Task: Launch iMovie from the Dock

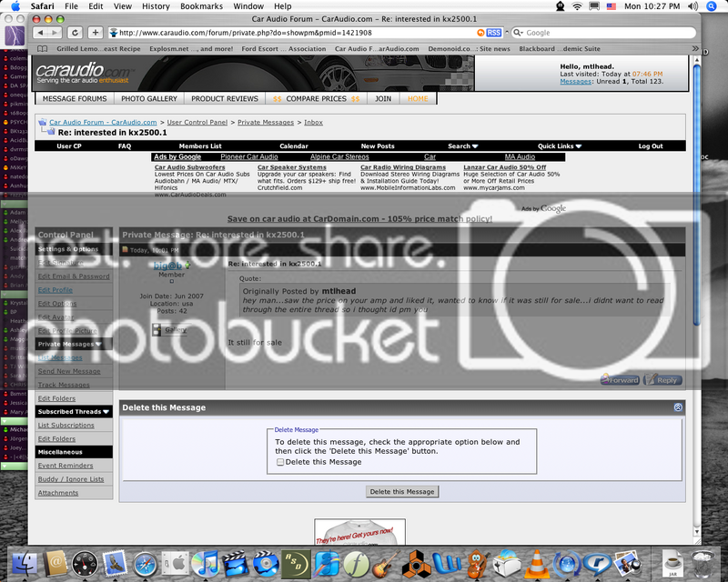Action: click(237, 564)
